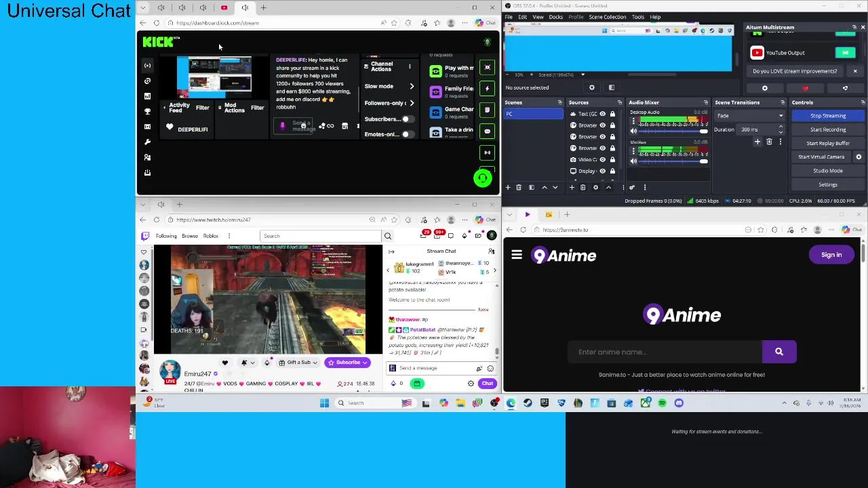Adjust Desktop Audio volume slider in OBS

[675, 131]
